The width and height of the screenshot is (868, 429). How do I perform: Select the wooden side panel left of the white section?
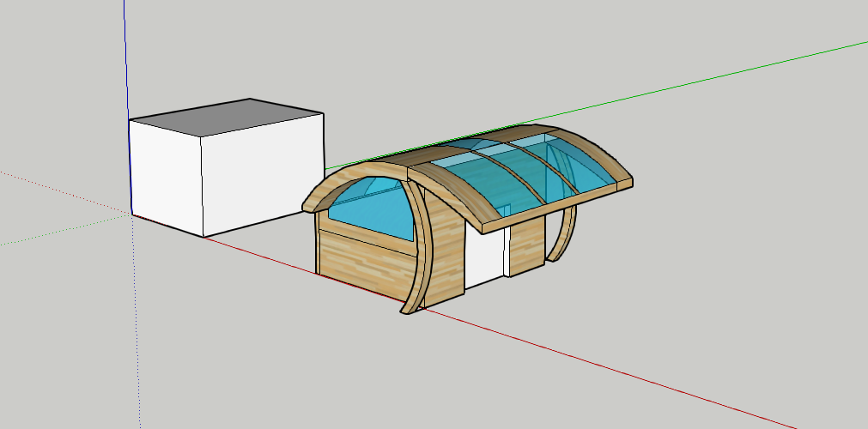click(446, 249)
